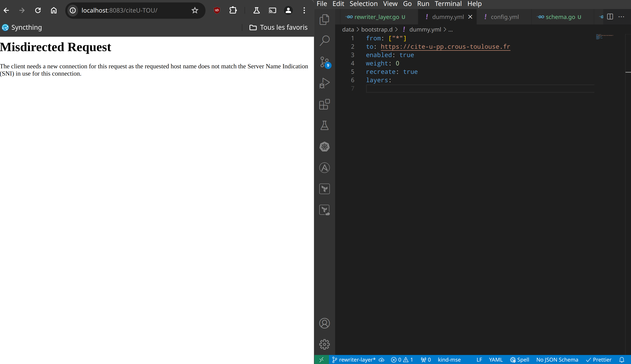Open the YAML language mode selector
Screen dimensions: 631x364
click(x=495, y=360)
